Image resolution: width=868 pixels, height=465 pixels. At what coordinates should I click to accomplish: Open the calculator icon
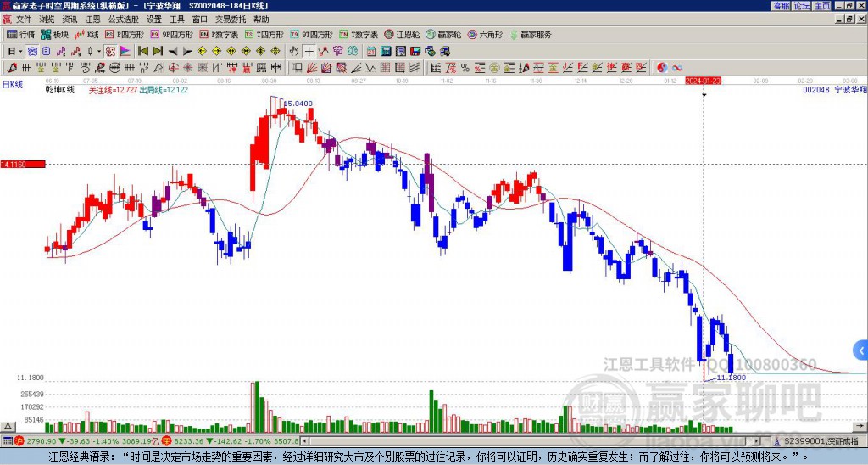click(387, 52)
